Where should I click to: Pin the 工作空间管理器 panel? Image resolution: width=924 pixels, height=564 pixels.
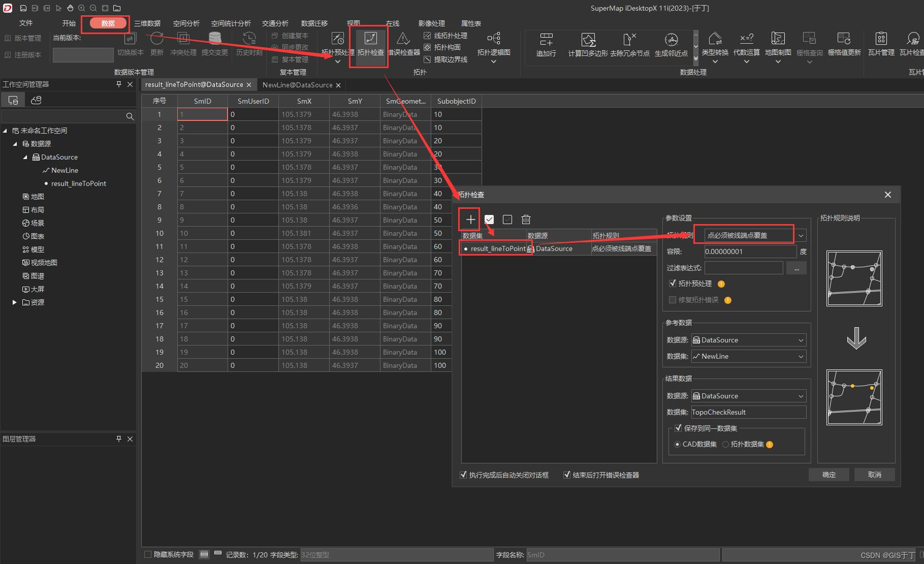point(119,84)
